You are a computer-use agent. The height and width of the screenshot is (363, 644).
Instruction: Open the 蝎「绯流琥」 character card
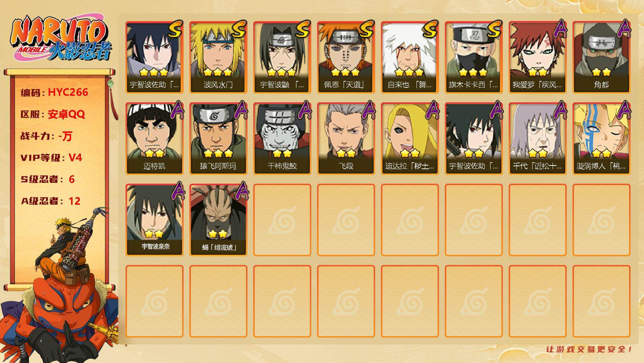click(x=218, y=220)
